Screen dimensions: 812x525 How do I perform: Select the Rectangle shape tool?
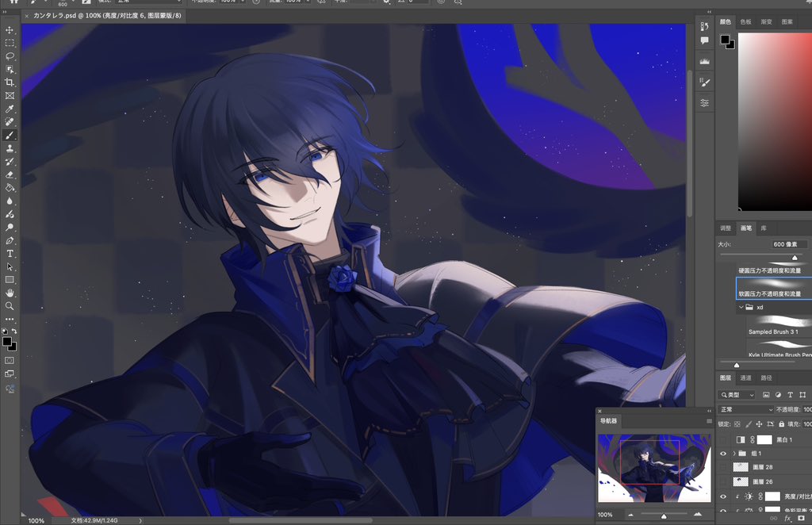[x=10, y=280]
